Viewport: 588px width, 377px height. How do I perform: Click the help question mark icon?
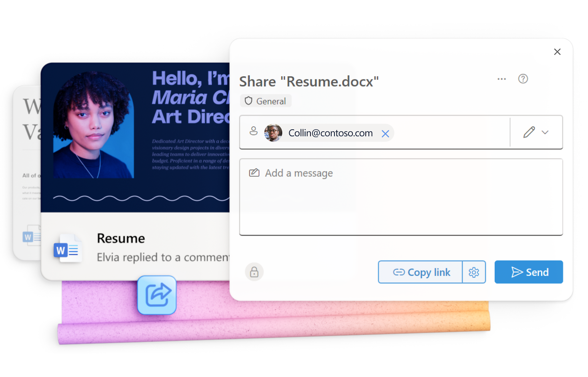[x=523, y=79]
